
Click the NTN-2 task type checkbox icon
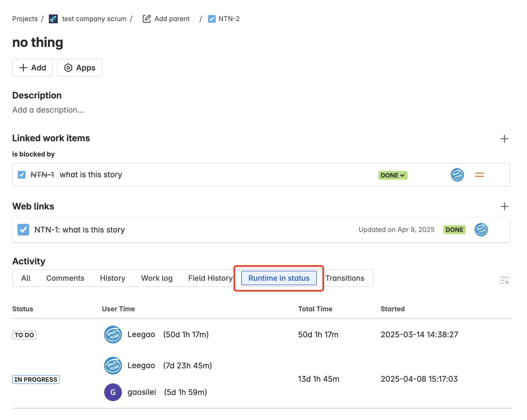(x=212, y=19)
